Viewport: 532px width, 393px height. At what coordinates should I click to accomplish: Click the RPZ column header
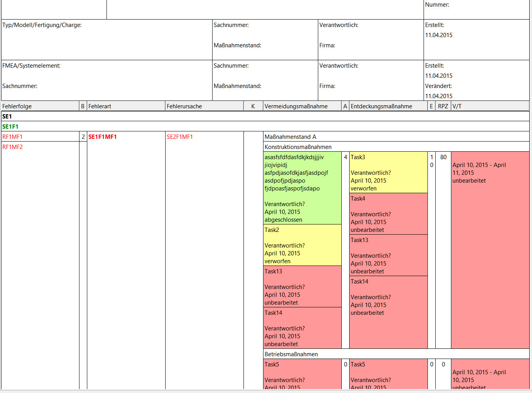pyautogui.click(x=443, y=106)
